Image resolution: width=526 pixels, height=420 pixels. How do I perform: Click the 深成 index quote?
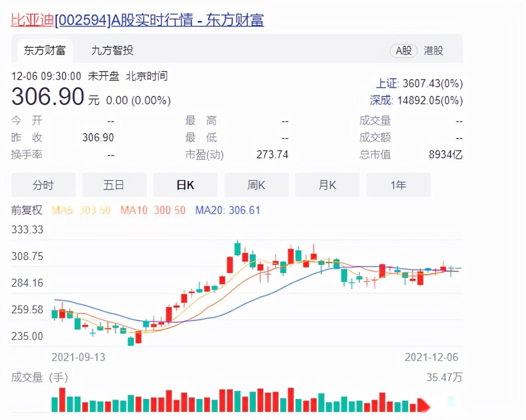pyautogui.click(x=416, y=100)
